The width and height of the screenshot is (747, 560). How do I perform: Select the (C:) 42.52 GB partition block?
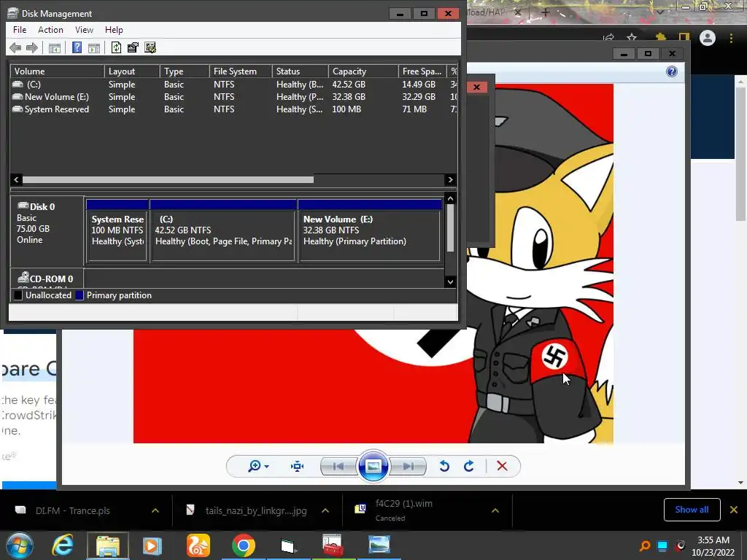pos(223,230)
